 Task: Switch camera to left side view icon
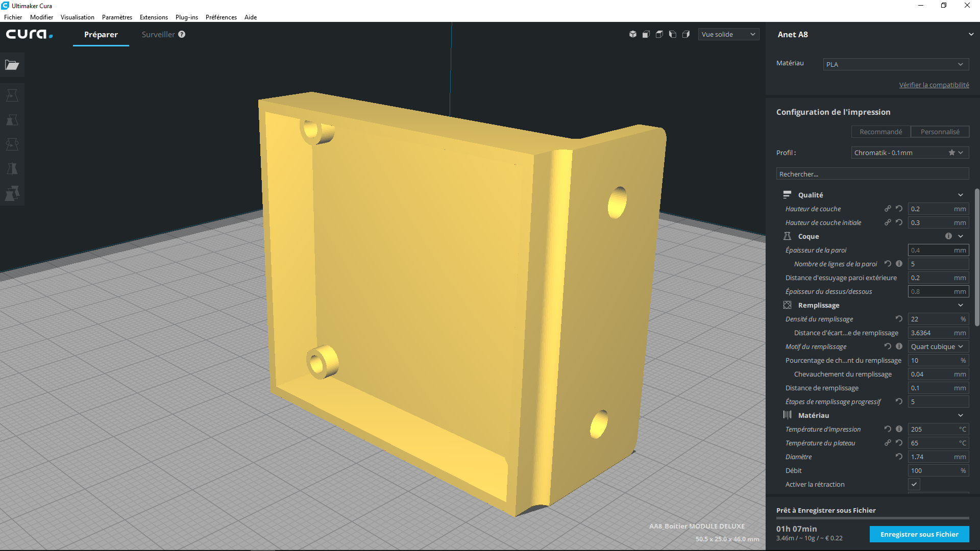pyautogui.click(x=673, y=34)
